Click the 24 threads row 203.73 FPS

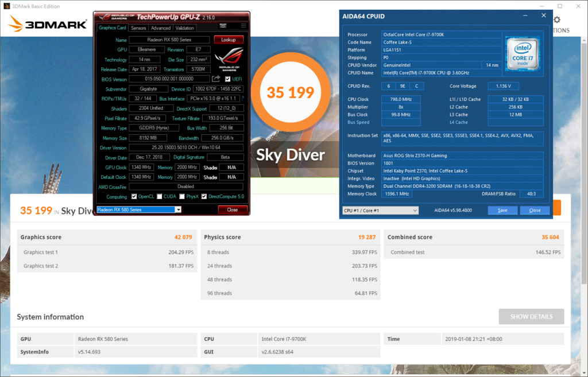click(291, 266)
